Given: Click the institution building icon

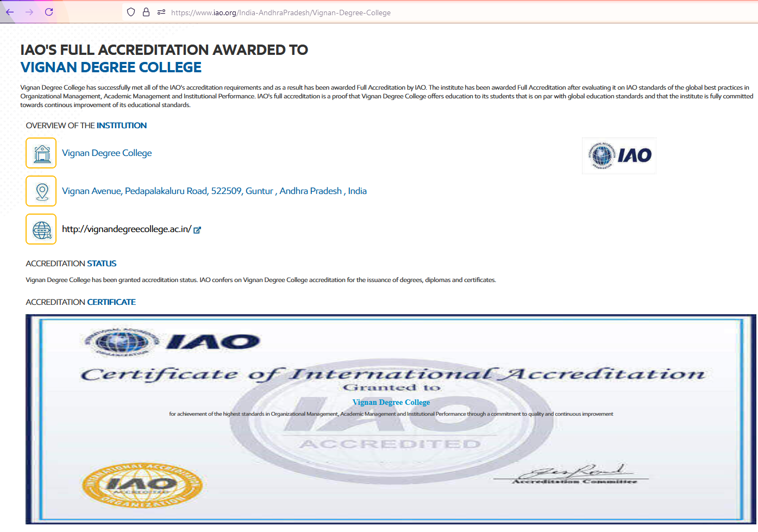Looking at the screenshot, I should tap(41, 153).
